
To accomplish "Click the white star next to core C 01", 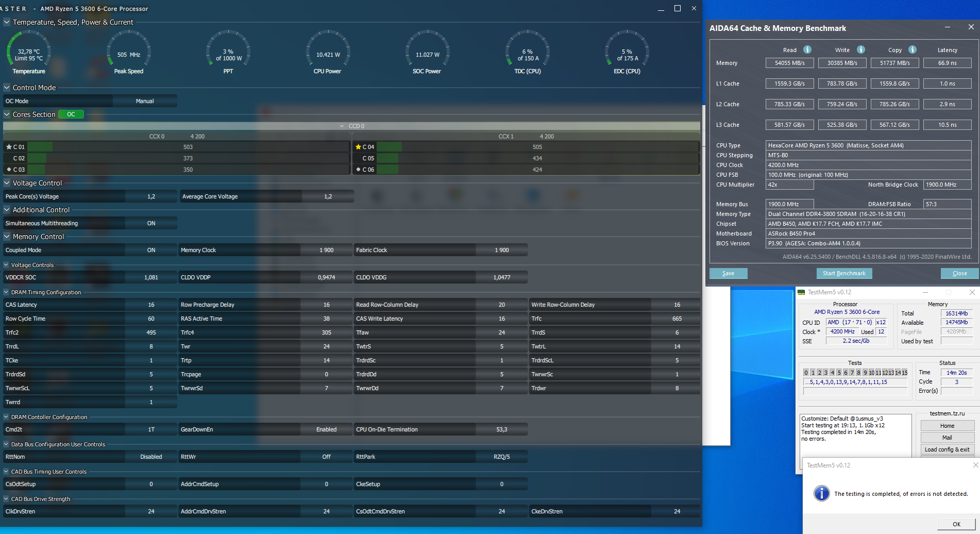I will pos(9,147).
